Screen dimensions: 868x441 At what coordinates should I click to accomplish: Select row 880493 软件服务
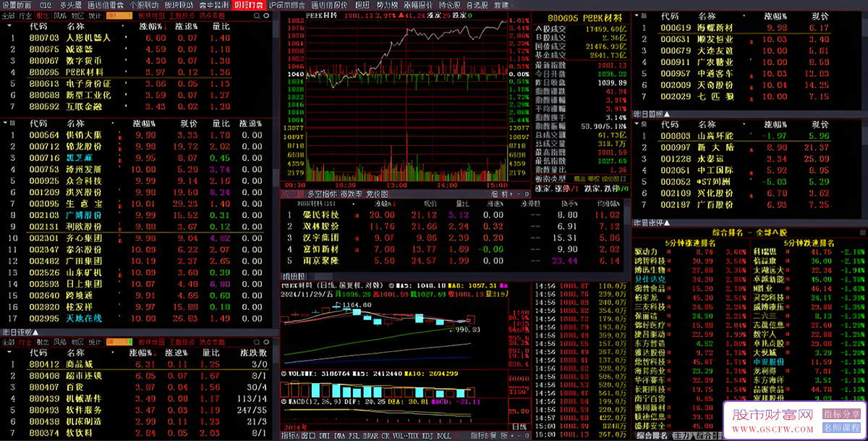click(x=137, y=410)
